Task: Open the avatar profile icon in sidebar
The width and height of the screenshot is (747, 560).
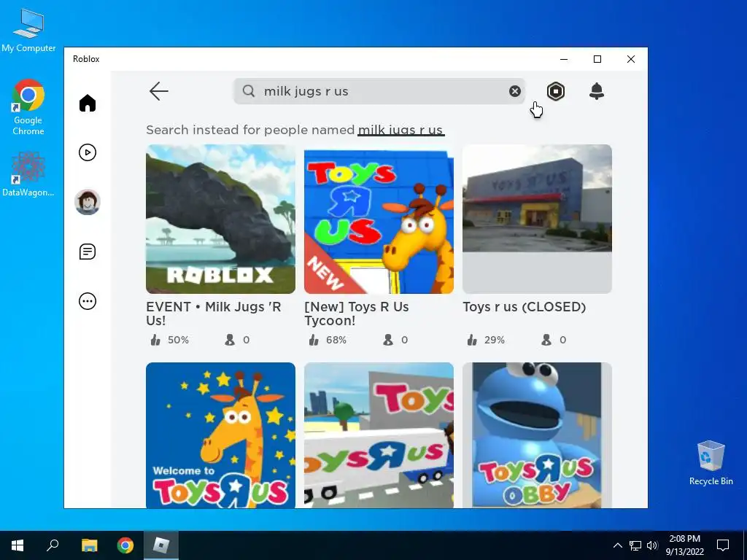Action: coord(88,202)
